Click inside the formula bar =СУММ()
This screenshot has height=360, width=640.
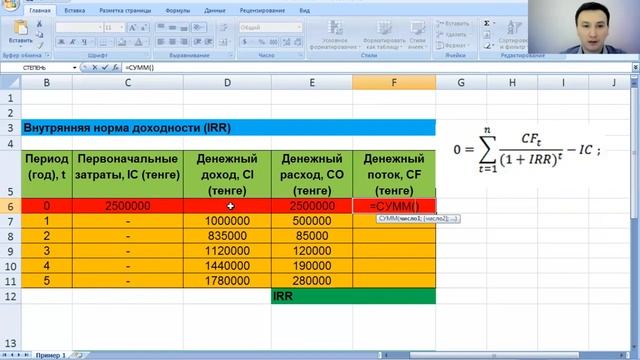[x=376, y=67]
